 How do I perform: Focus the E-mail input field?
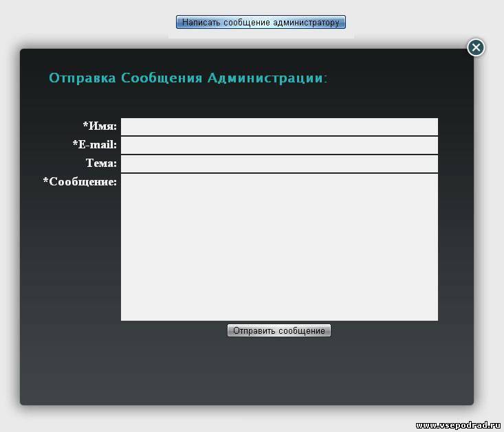coord(279,145)
